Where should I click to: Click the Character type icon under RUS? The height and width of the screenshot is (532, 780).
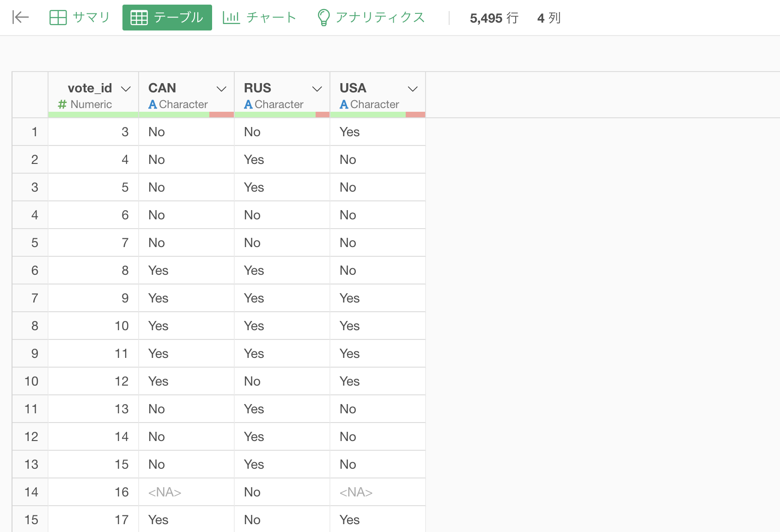248,104
